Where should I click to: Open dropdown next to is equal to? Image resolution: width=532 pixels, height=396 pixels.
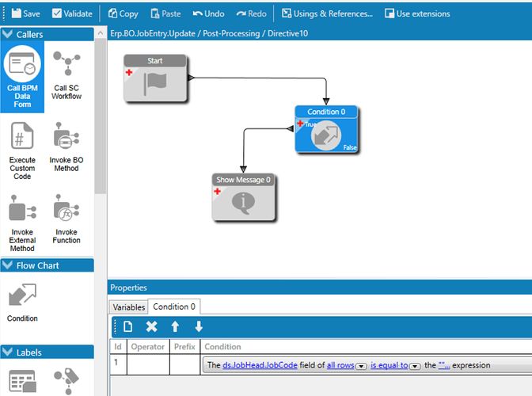click(x=415, y=366)
